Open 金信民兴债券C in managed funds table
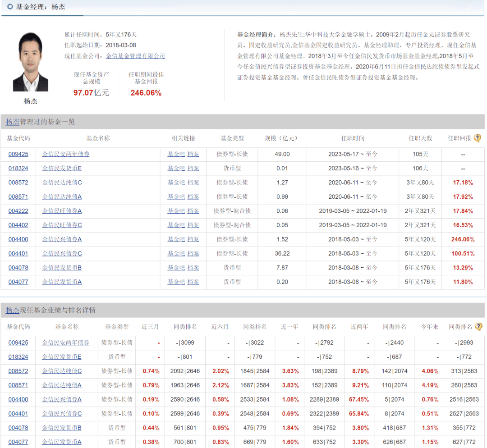The width and height of the screenshot is (487, 448). [62, 254]
